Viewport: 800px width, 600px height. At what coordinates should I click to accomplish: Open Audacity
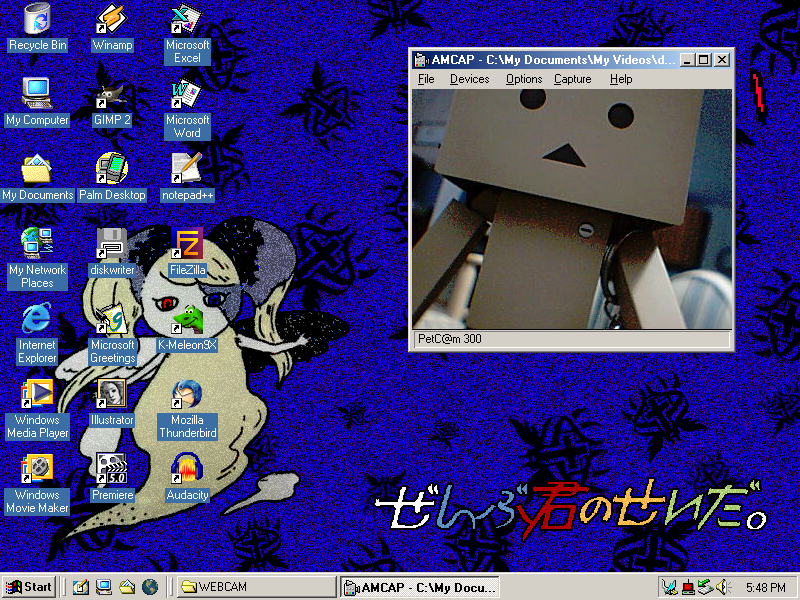(x=187, y=467)
